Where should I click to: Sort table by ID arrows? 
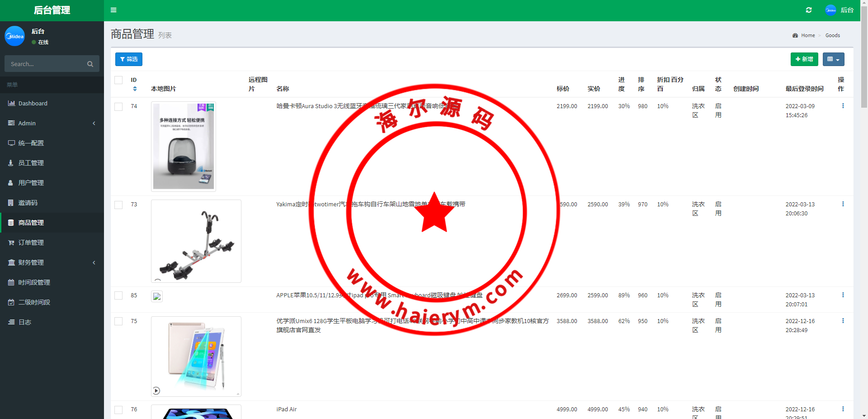(135, 89)
